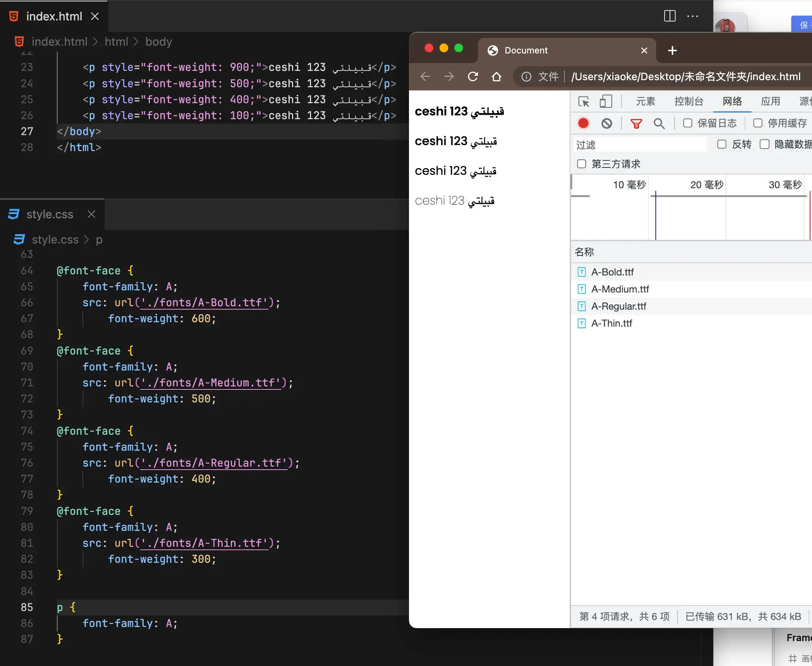Enable the 反转 checkbox
Screen dimensions: 812x666
point(721,144)
